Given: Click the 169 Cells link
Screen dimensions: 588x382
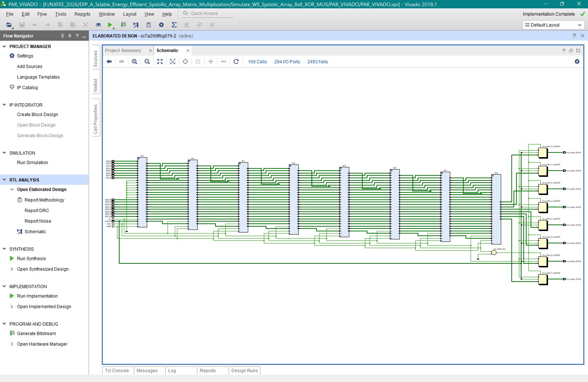Looking at the screenshot, I should tap(257, 62).
